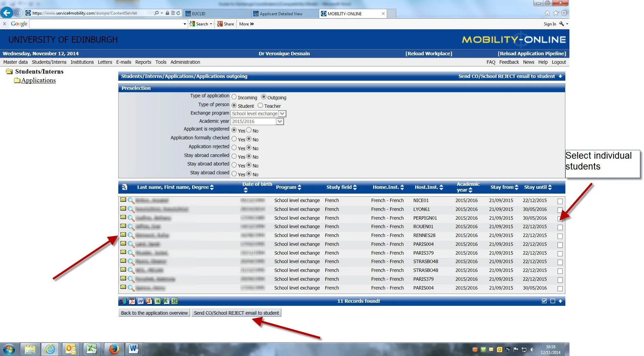
Task: Open the Reports menu
Action: click(143, 62)
